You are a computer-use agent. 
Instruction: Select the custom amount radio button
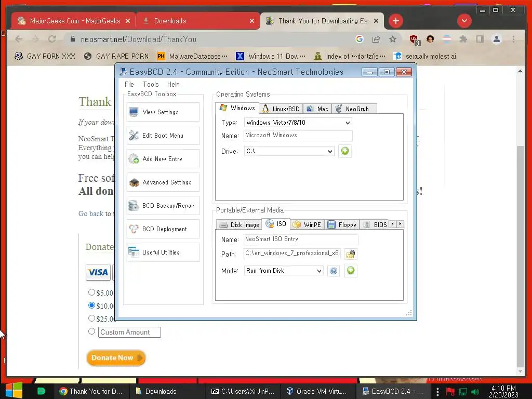pos(91,331)
